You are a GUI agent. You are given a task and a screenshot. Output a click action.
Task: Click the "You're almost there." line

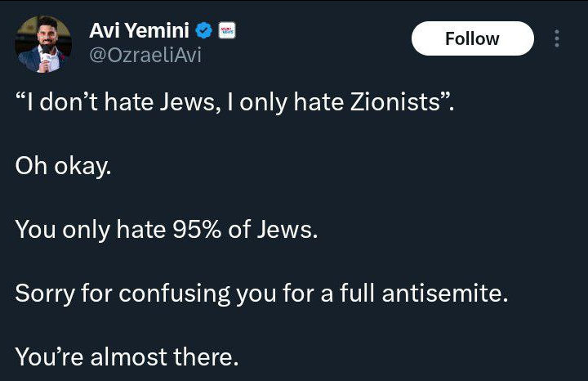tap(127, 357)
